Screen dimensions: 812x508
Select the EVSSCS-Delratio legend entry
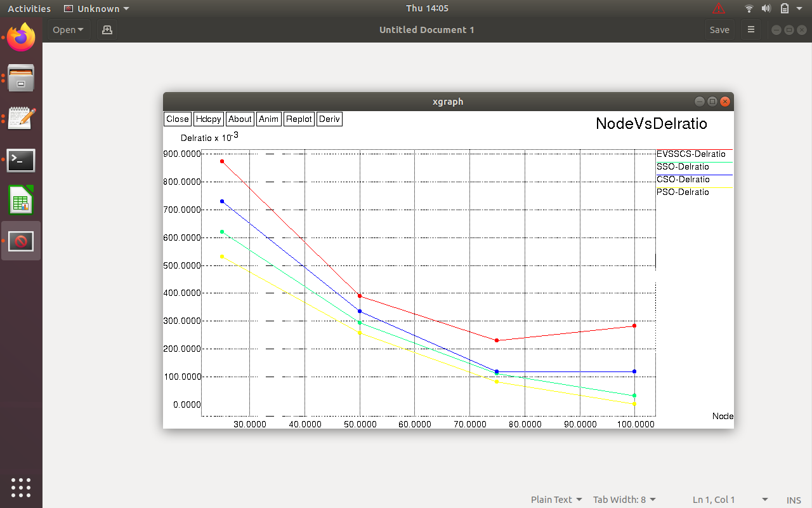point(691,154)
